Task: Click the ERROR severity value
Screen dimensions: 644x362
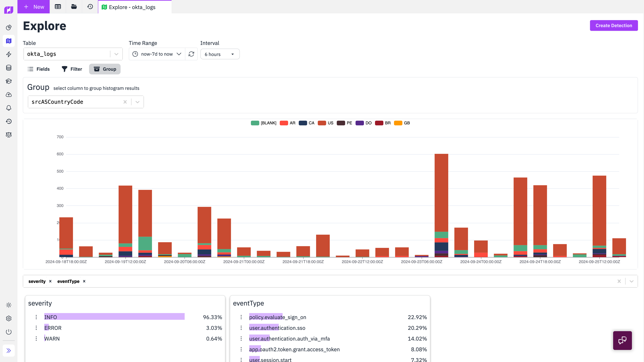Action: click(53, 328)
